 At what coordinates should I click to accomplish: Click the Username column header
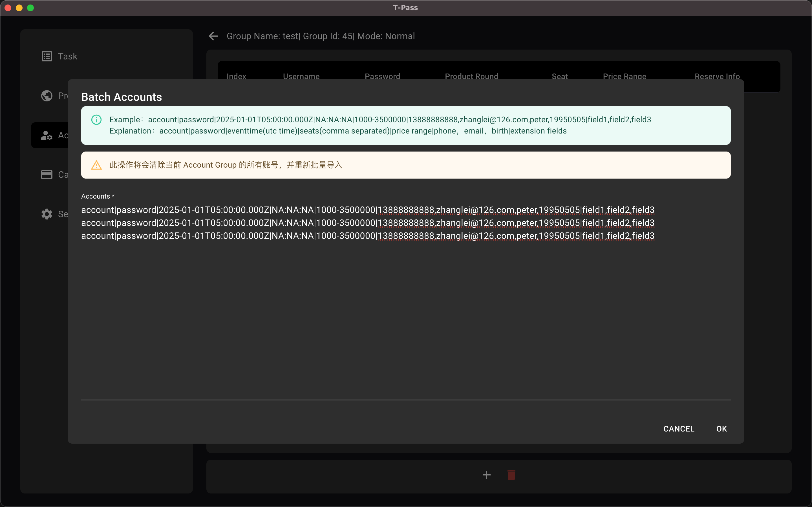301,76
